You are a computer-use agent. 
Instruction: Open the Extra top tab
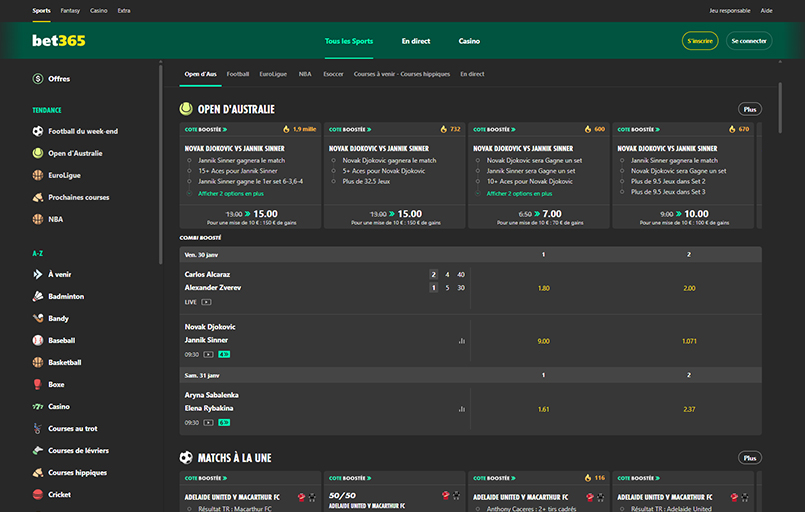point(124,11)
